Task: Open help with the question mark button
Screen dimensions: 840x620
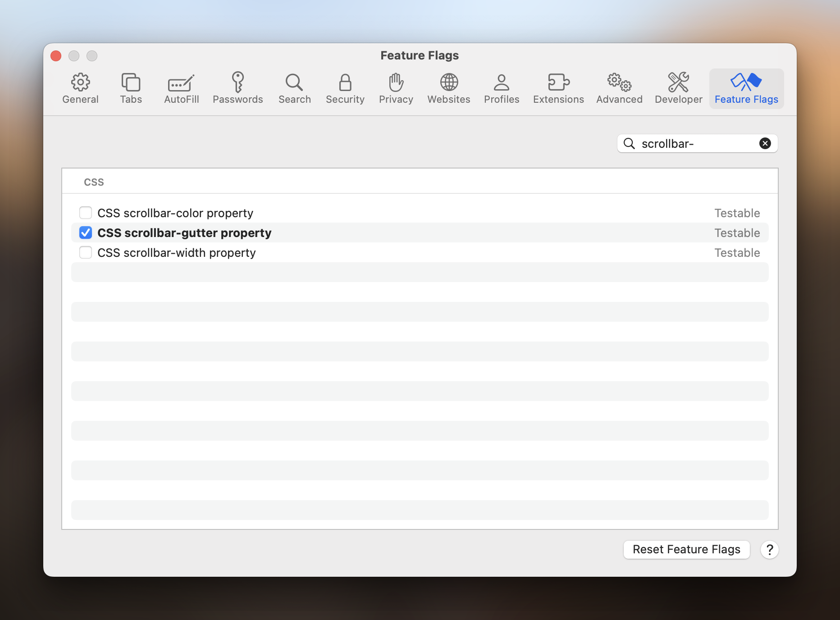Action: 769,549
